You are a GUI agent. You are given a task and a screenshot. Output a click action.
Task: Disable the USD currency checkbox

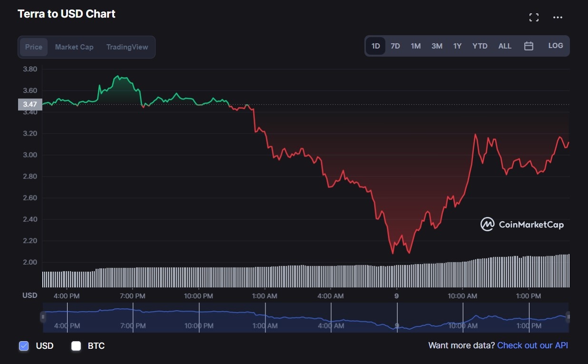click(x=24, y=346)
